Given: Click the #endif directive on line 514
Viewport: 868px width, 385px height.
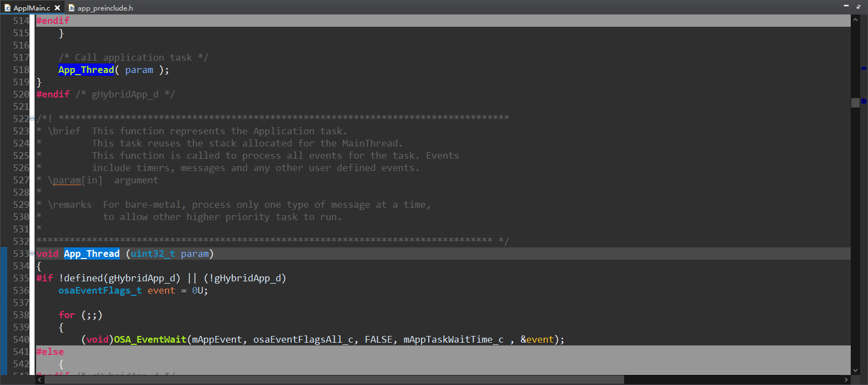Looking at the screenshot, I should [53, 21].
